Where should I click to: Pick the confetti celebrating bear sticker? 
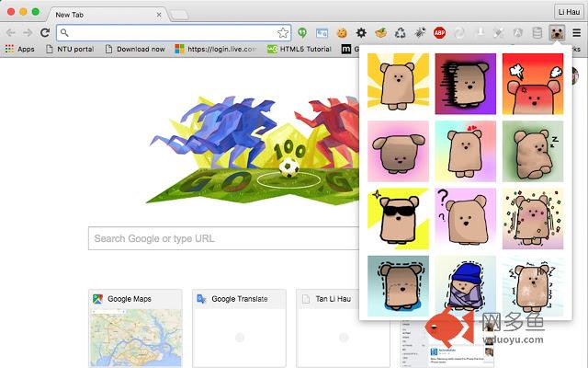(x=533, y=219)
